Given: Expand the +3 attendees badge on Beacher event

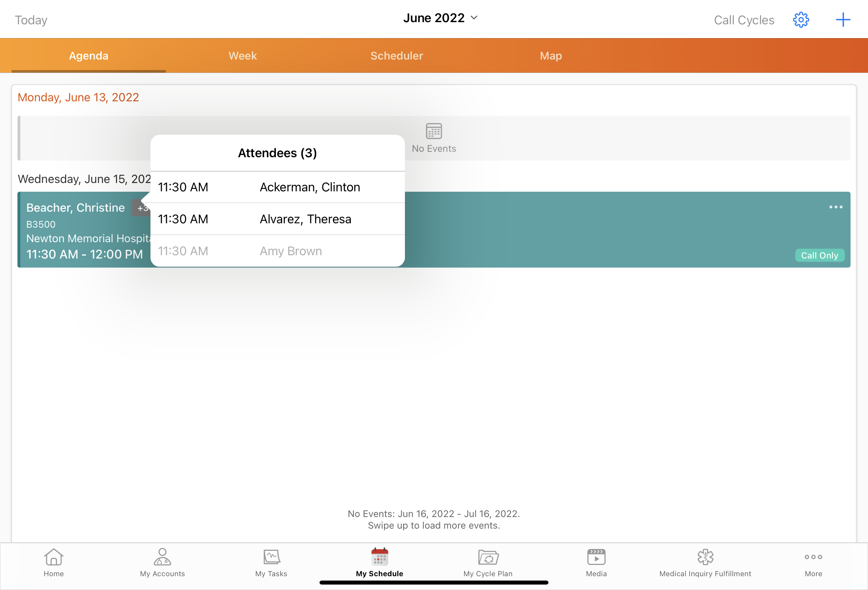Looking at the screenshot, I should [141, 208].
